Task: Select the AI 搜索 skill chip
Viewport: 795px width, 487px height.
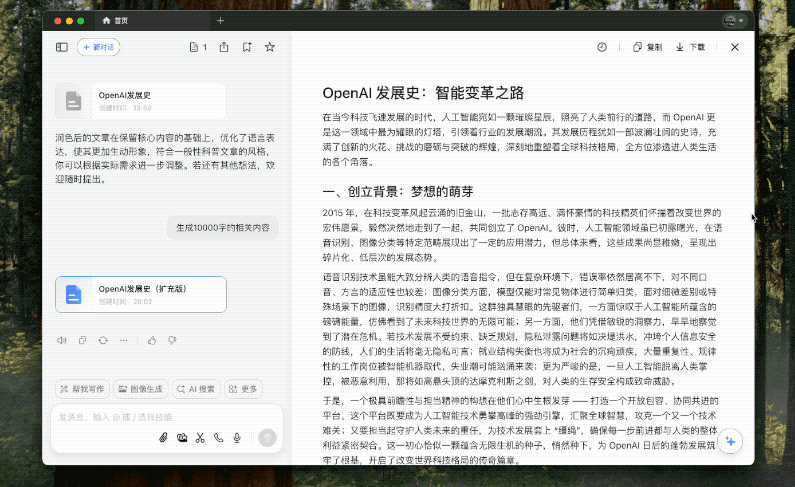Action: [x=195, y=389]
